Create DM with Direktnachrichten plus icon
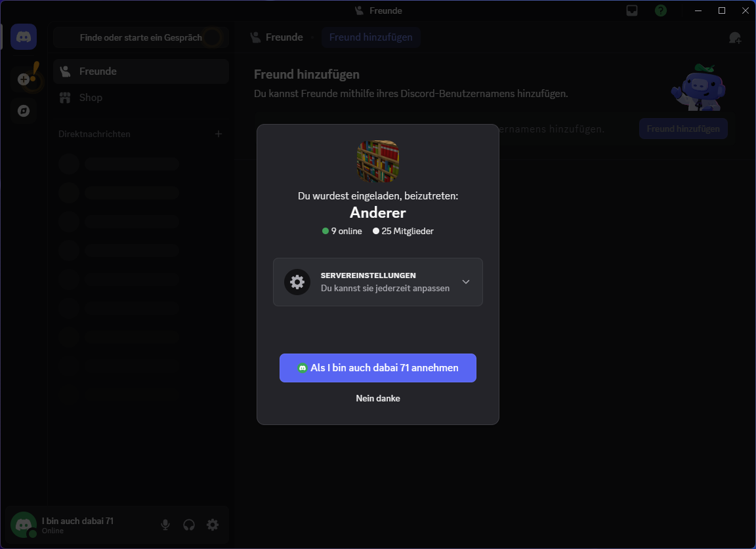Image resolution: width=756 pixels, height=549 pixels. click(219, 134)
